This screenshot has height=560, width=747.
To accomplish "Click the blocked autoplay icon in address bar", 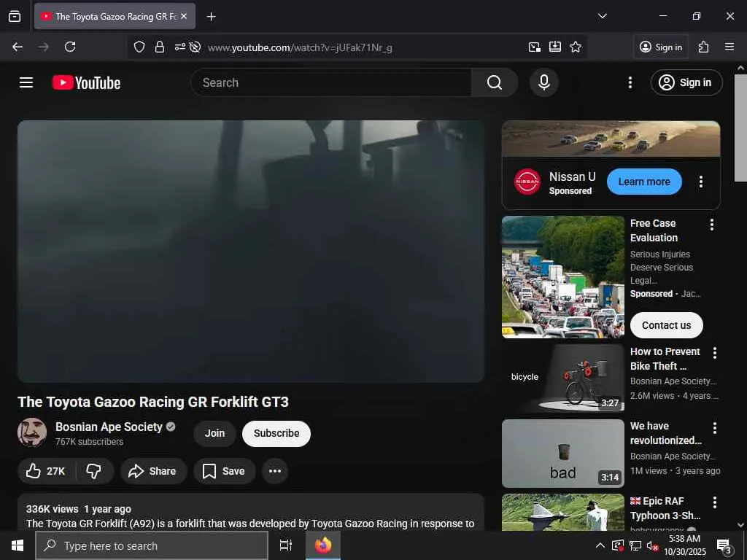I will 195,47.
